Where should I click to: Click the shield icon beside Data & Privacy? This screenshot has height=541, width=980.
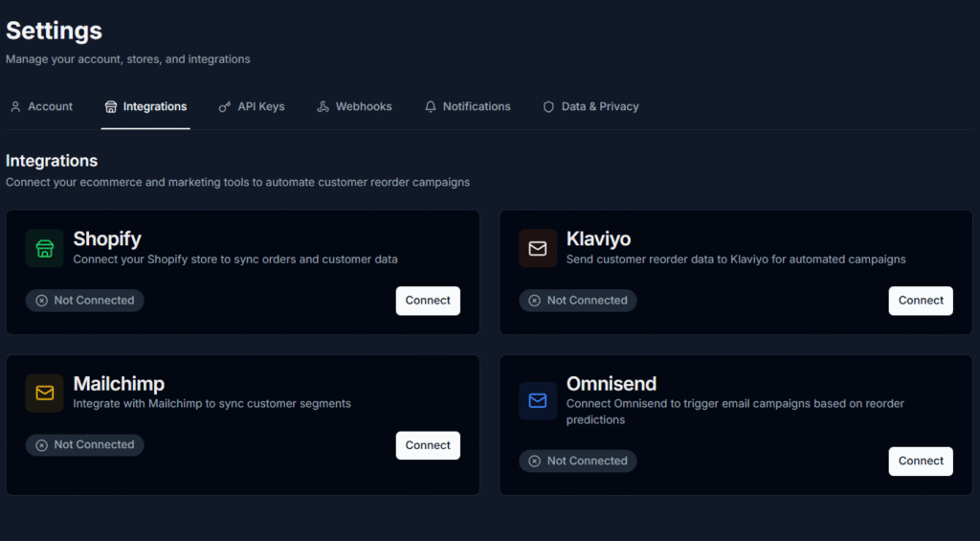[x=548, y=107]
